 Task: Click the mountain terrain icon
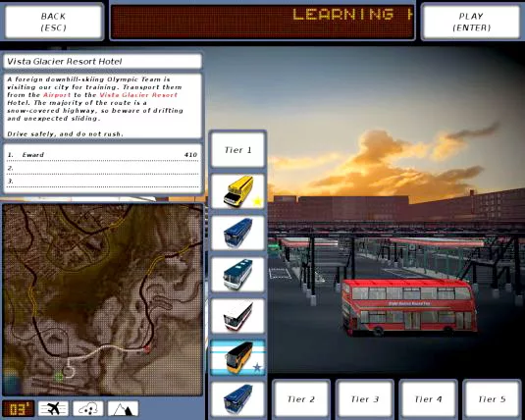tap(123, 408)
